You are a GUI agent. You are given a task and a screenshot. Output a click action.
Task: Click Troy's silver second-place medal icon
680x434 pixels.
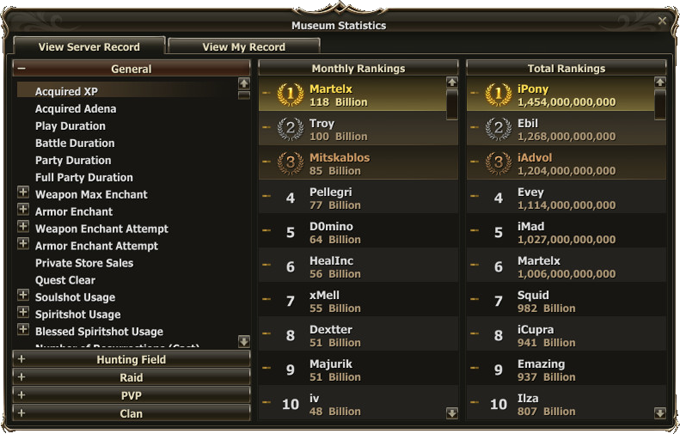[289, 129]
